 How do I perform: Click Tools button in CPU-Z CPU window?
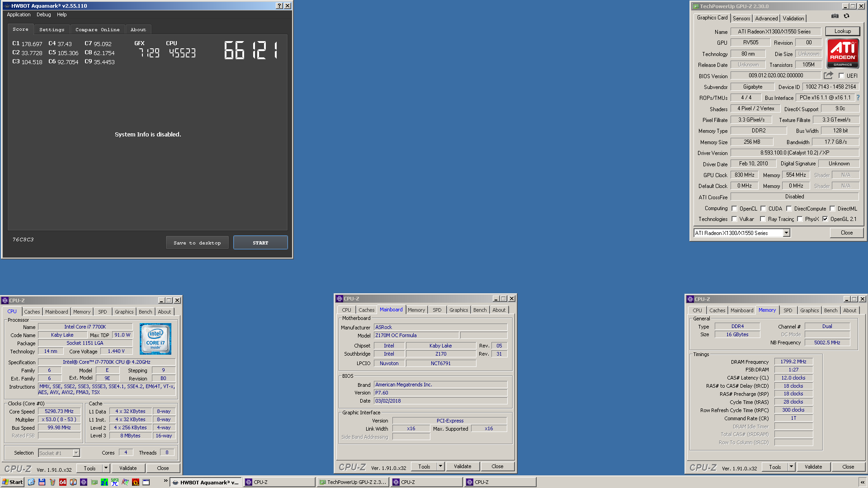90,469
